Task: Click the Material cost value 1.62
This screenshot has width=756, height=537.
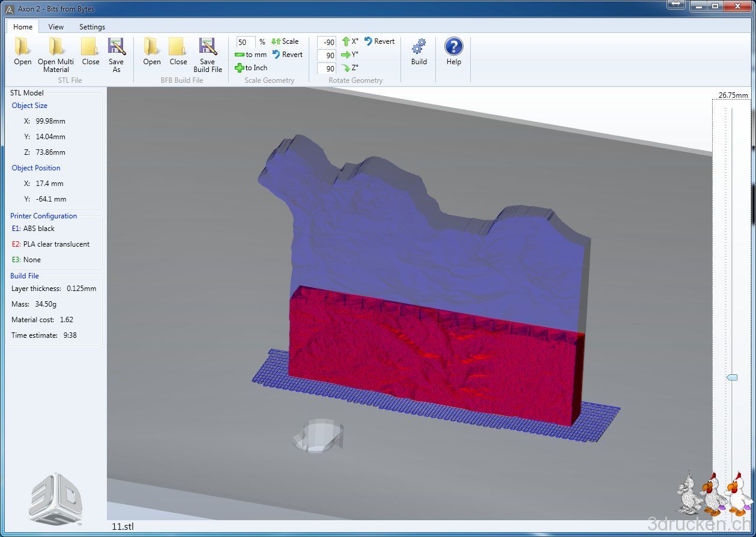Action: point(67,320)
